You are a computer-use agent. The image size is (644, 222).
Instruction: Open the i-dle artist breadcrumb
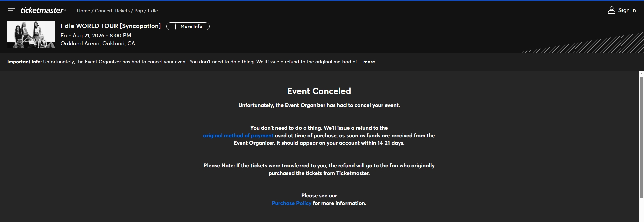[x=153, y=11]
